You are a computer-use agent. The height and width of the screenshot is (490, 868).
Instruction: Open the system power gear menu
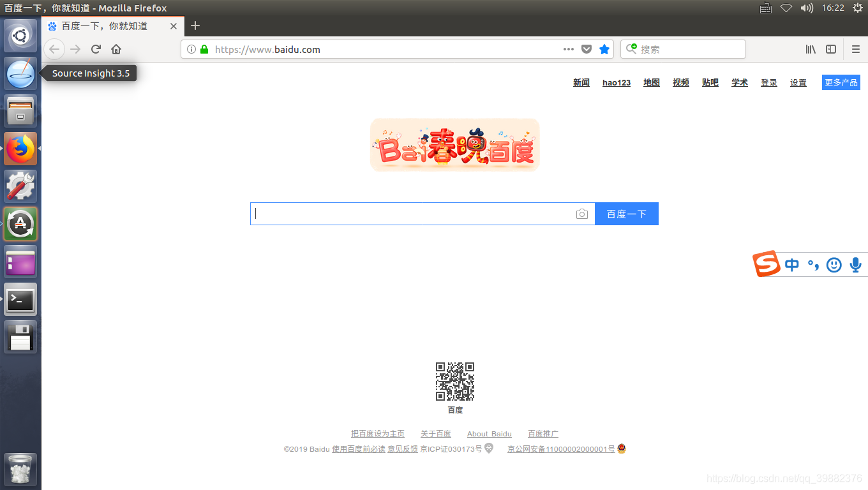click(857, 8)
